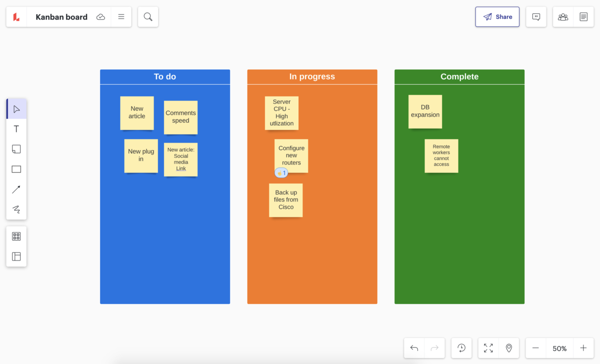Open the search magnifier

[x=148, y=17]
